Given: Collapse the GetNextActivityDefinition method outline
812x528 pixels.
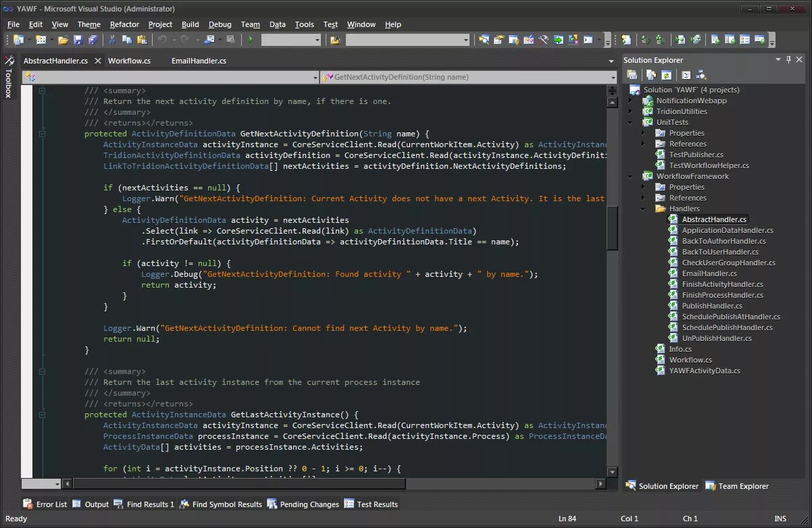Looking at the screenshot, I should pos(42,134).
